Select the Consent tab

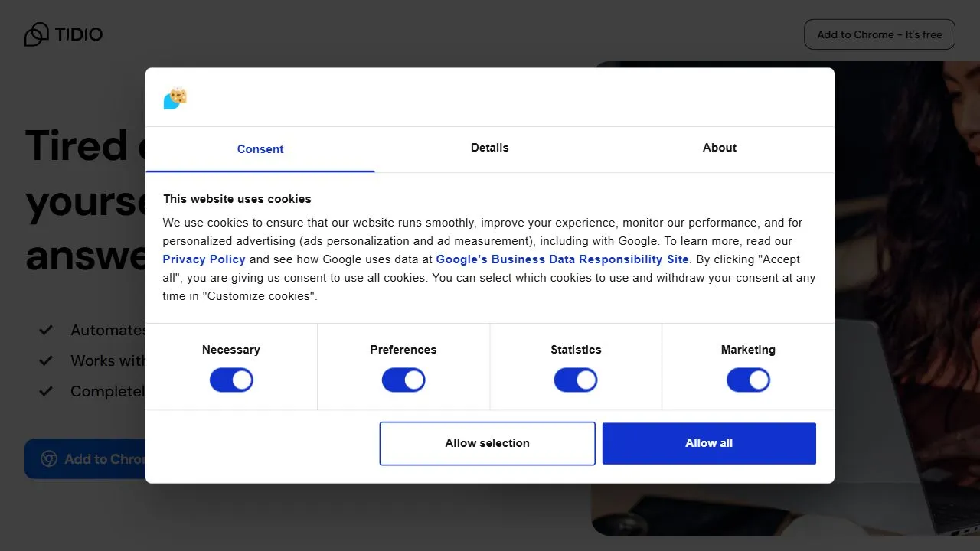260,149
